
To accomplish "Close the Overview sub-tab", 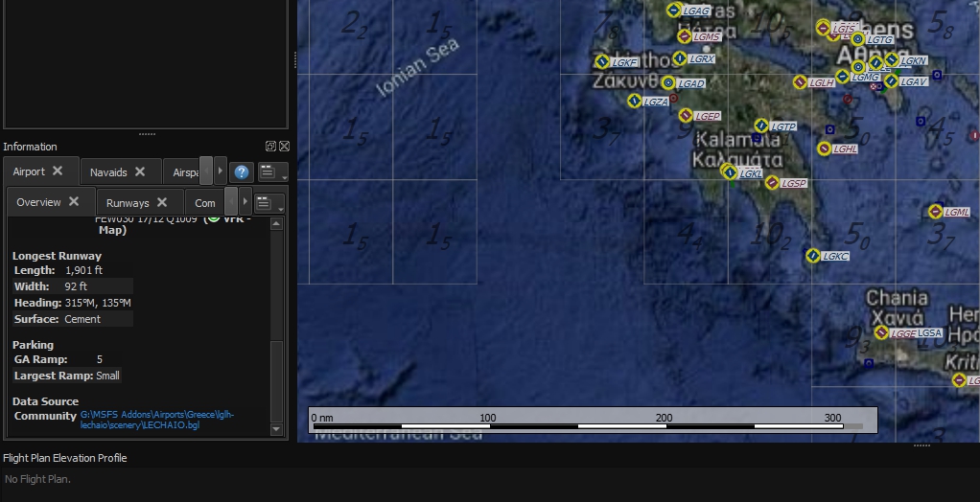I will coord(74,201).
